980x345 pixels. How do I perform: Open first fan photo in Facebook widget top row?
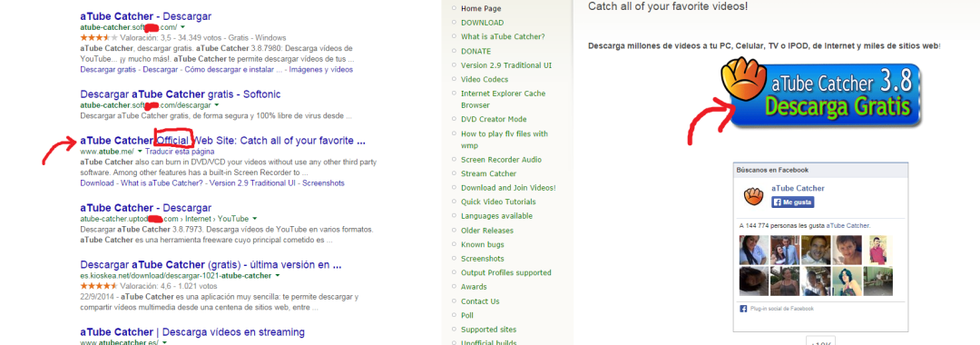pyautogui.click(x=754, y=250)
